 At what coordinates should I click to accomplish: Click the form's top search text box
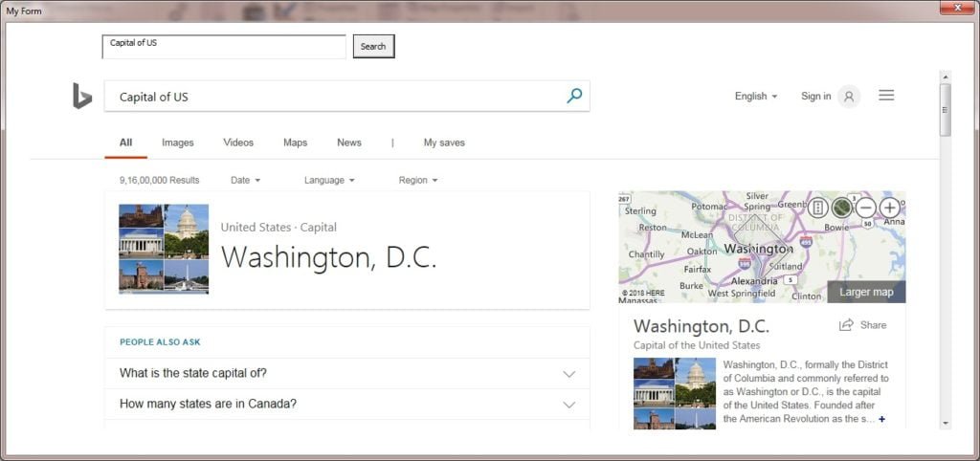tap(224, 47)
